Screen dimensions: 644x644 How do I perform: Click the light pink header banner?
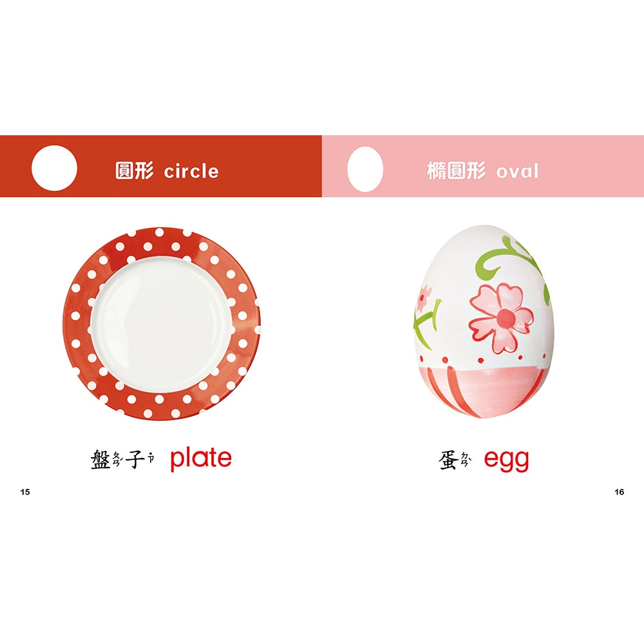pyautogui.click(x=483, y=166)
